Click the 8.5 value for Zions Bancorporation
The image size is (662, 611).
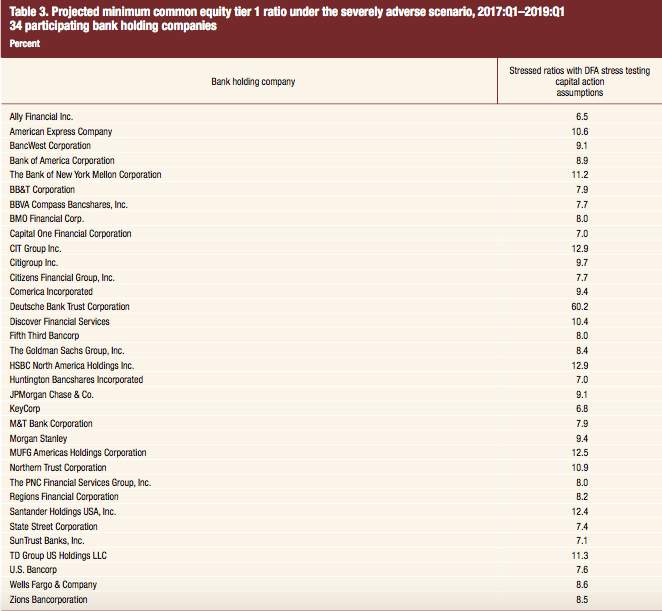pyautogui.click(x=582, y=600)
